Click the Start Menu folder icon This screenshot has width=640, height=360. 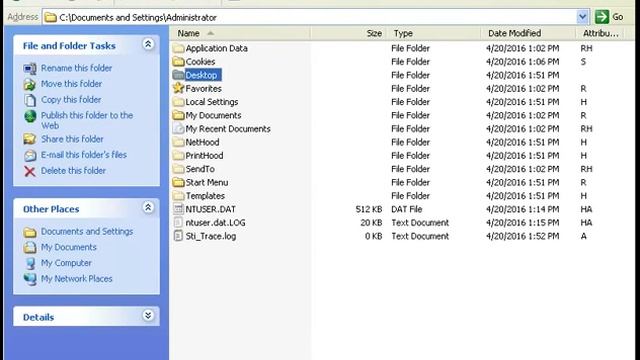[x=178, y=182]
